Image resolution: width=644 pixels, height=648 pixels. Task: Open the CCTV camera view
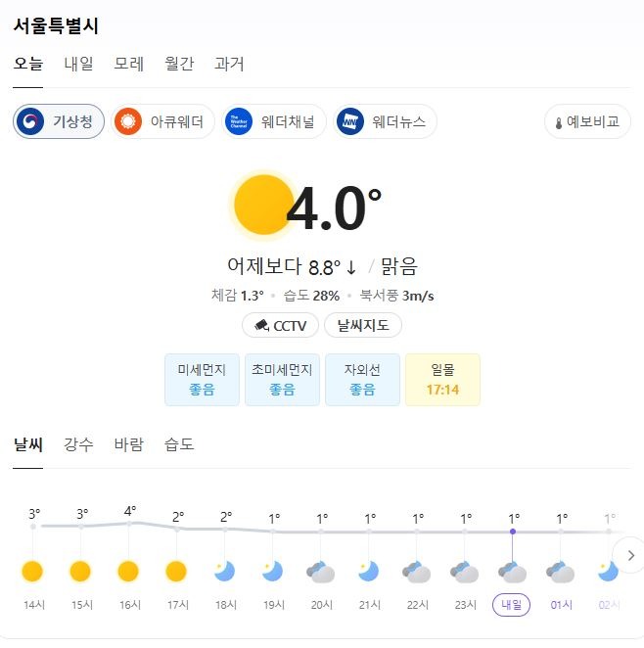[x=280, y=326]
